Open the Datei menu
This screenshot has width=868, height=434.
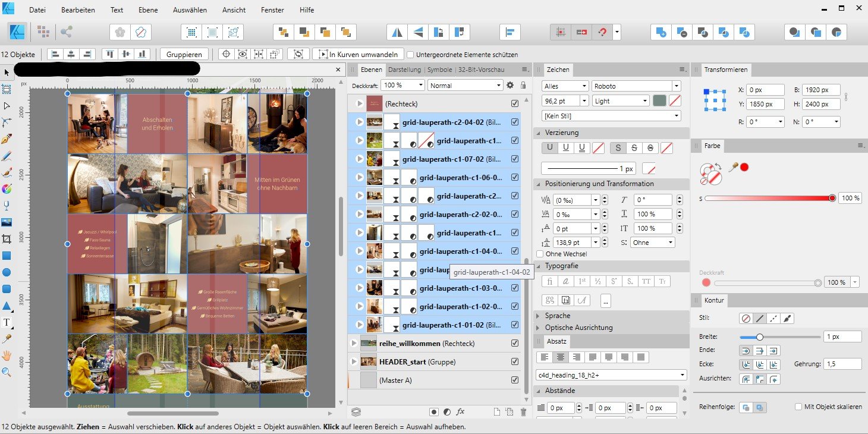pyautogui.click(x=37, y=10)
